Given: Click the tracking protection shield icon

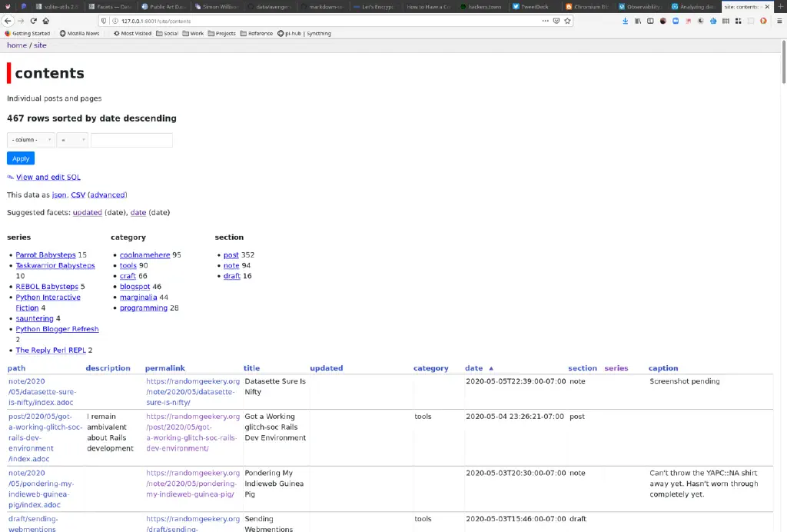Looking at the screenshot, I should 104,21.
